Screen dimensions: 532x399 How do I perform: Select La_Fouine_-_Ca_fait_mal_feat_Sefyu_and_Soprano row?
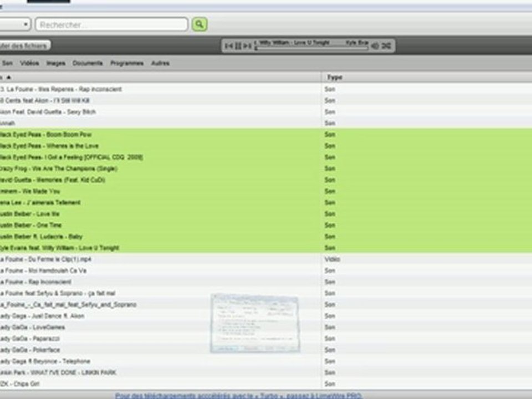266,305
